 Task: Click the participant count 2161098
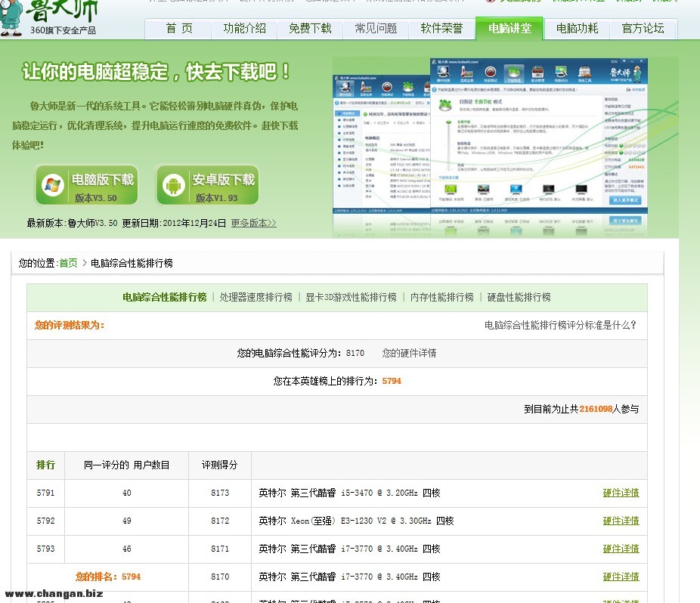(x=596, y=409)
